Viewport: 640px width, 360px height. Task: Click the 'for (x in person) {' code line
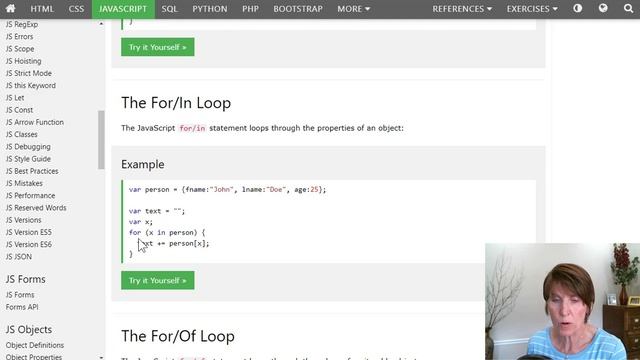167,233
